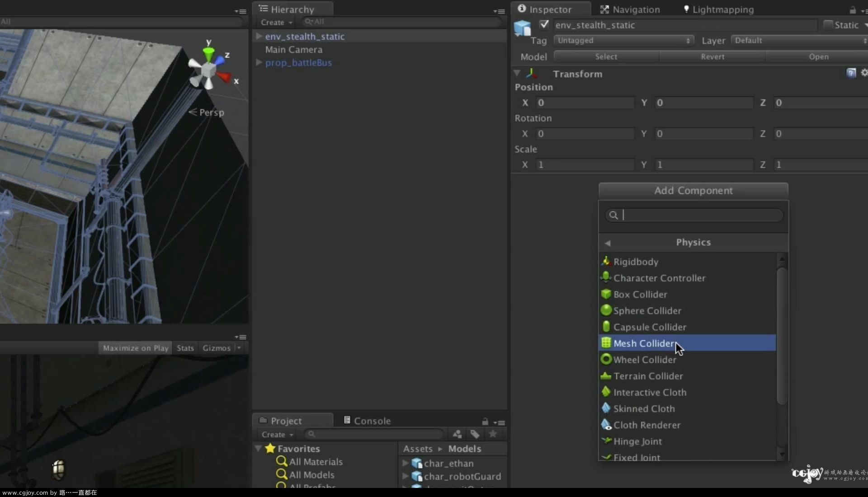
Task: Expand env_stealth_static in Hierarchy
Action: point(259,36)
